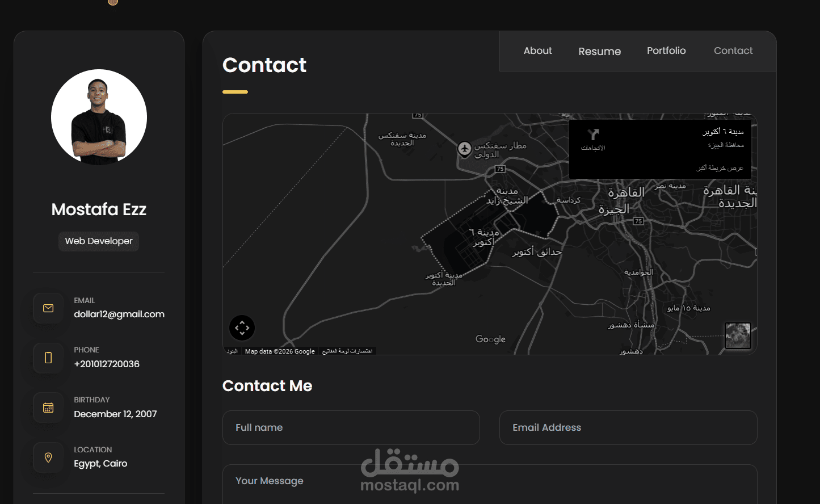Click the birthday calendar icon
The image size is (820, 504).
tap(48, 408)
